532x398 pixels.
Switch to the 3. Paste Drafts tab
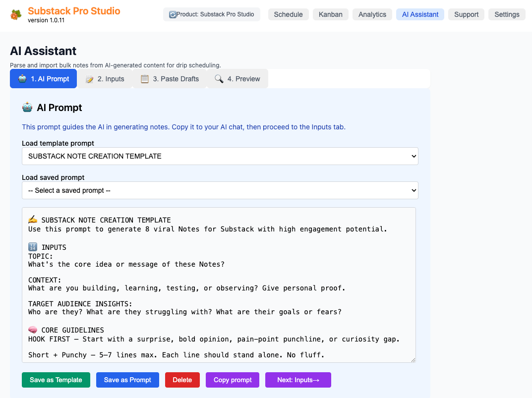(170, 79)
